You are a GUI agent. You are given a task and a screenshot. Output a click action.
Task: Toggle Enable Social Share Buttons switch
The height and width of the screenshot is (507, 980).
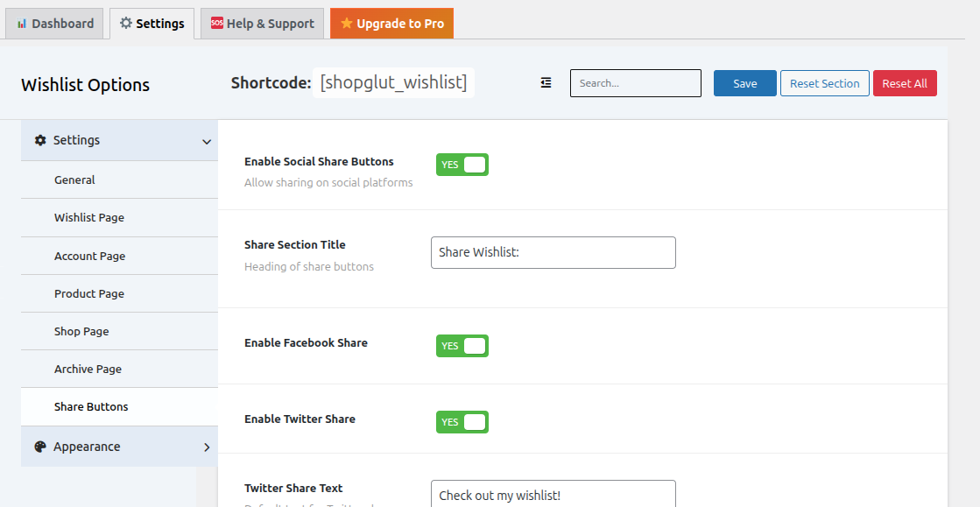462,165
